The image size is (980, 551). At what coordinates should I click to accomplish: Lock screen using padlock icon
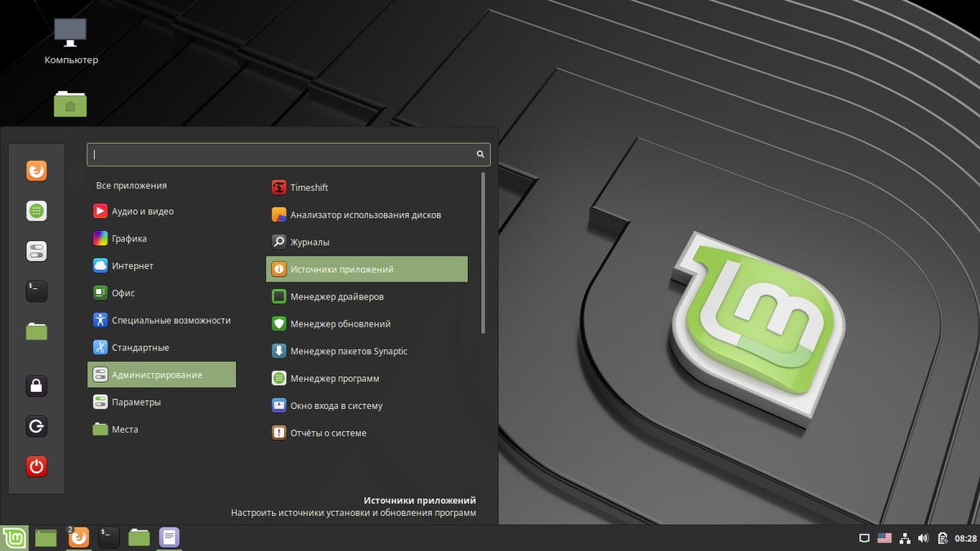point(36,385)
